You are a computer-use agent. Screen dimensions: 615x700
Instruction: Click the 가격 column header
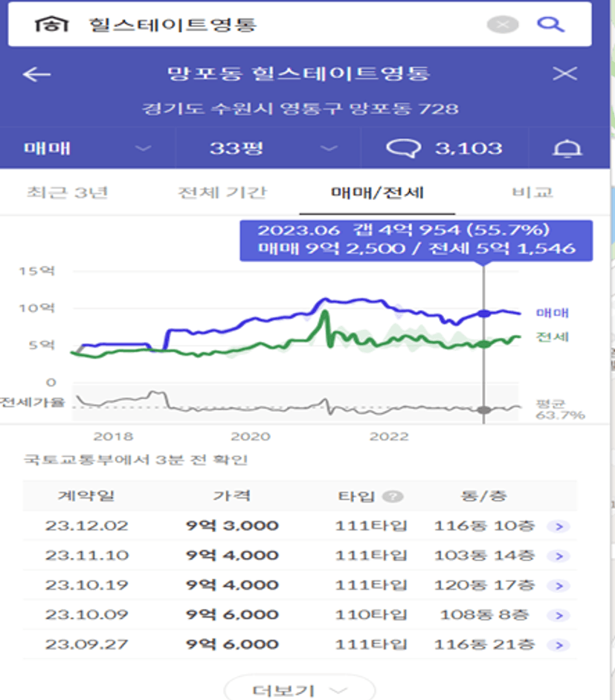click(x=232, y=496)
